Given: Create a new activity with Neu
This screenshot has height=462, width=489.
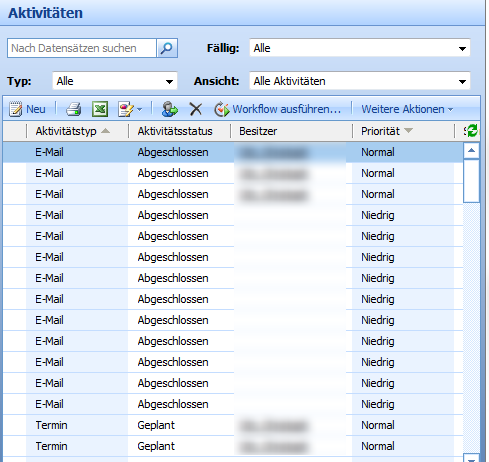Looking at the screenshot, I should coord(27,109).
